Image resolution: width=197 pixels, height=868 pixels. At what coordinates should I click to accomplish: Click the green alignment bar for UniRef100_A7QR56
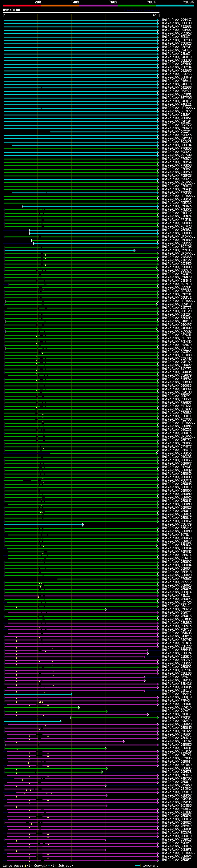click(x=104, y=454)
